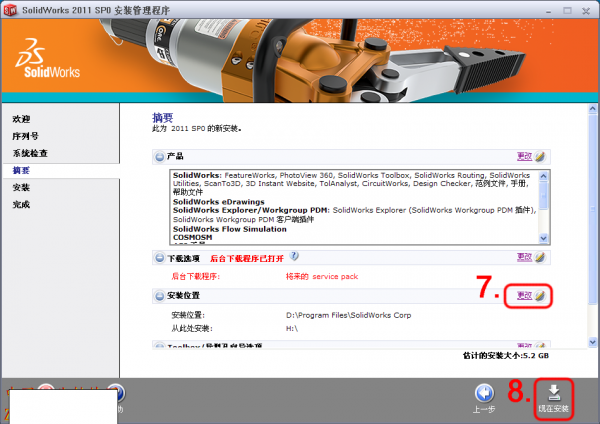This screenshot has height=424, width=600.
Task: Click the 更改 link for 产品
Action: [x=524, y=156]
